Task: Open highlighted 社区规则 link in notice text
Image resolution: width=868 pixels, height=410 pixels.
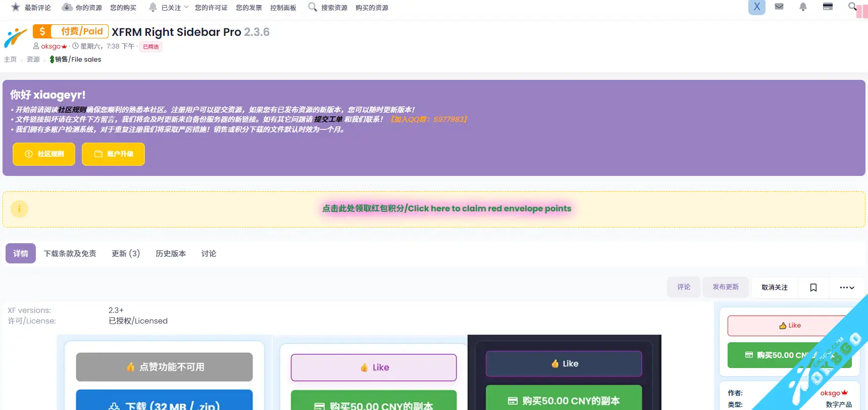Action: [x=72, y=110]
